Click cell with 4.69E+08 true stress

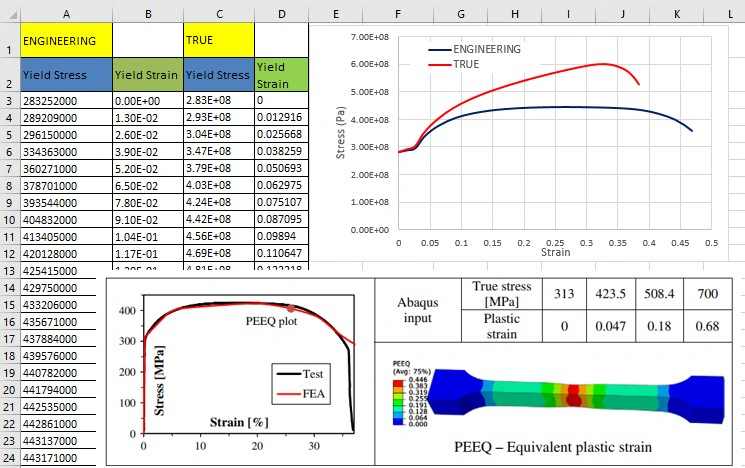coord(219,254)
